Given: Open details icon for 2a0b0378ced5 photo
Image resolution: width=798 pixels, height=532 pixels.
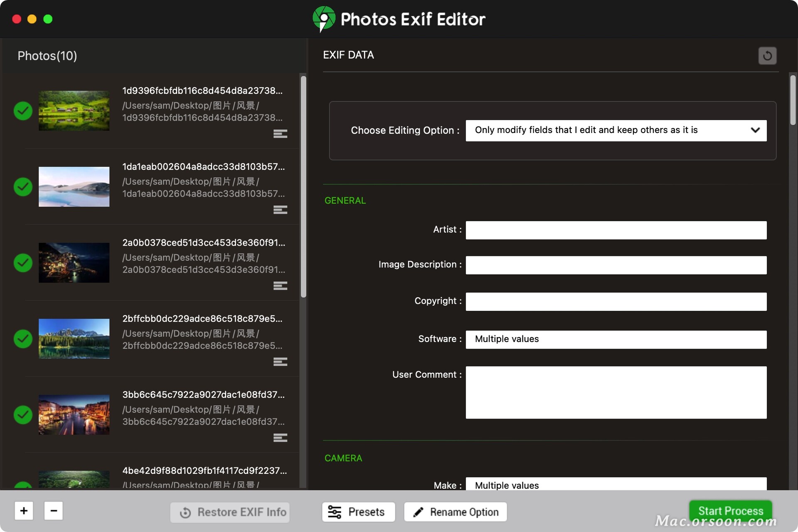Looking at the screenshot, I should [x=280, y=286].
